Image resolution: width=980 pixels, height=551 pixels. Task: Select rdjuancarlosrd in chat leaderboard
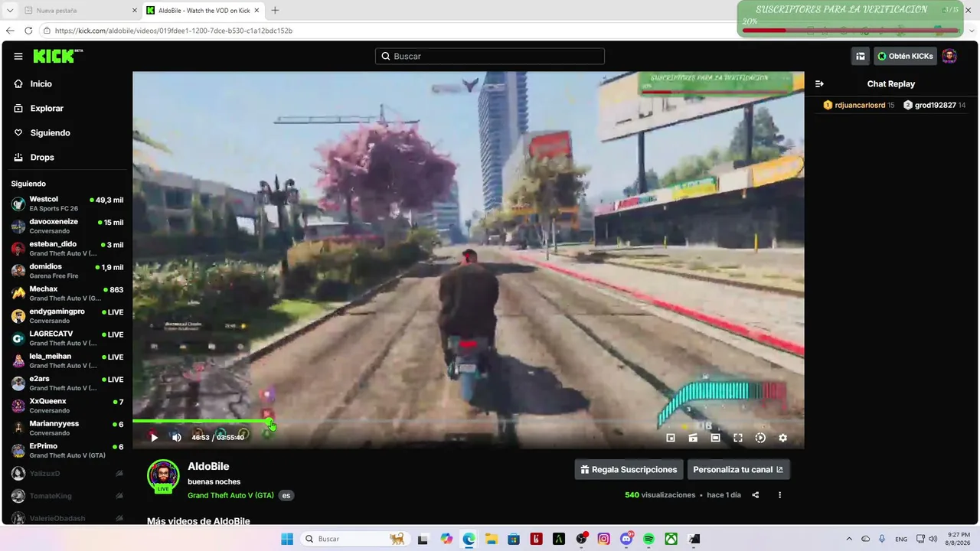(x=858, y=106)
